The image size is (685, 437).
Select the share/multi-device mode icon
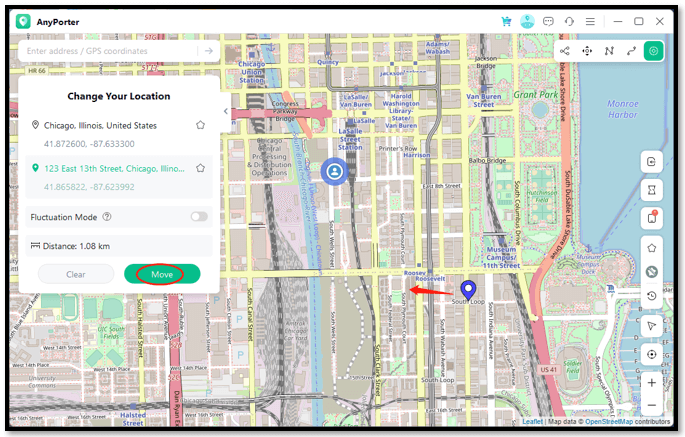[565, 51]
